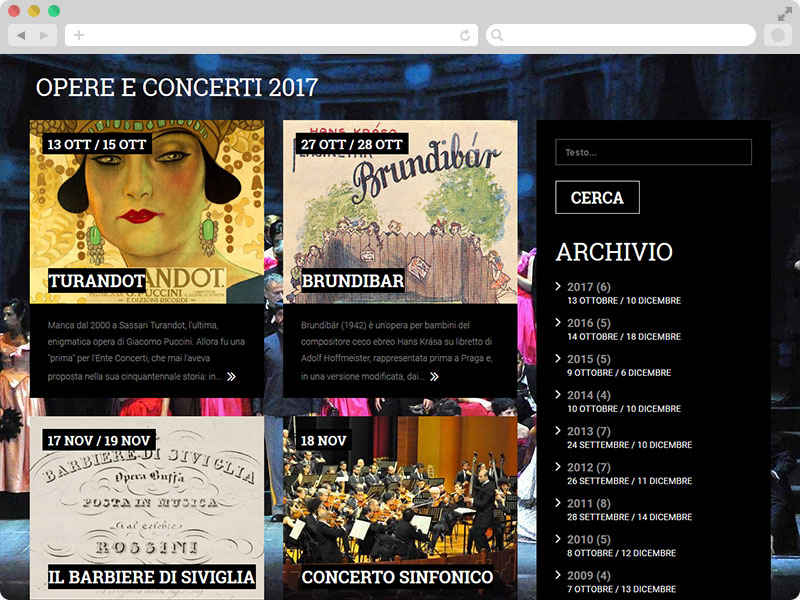Expand the 2014 (4) archive chevron

[558, 394]
